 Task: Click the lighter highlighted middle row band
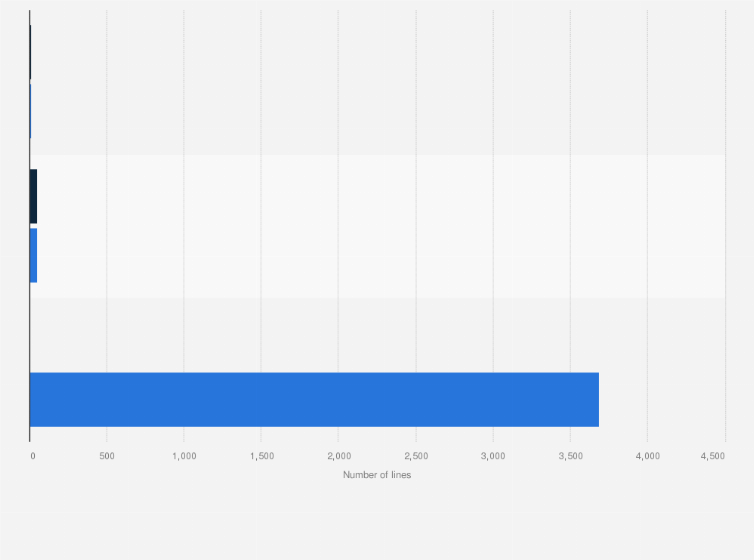coord(377,226)
